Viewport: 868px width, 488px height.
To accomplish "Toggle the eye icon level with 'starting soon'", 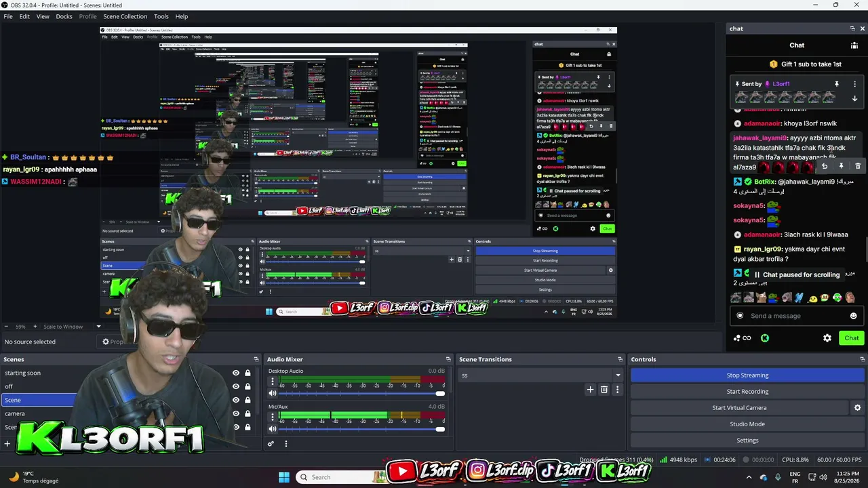I will click(236, 373).
